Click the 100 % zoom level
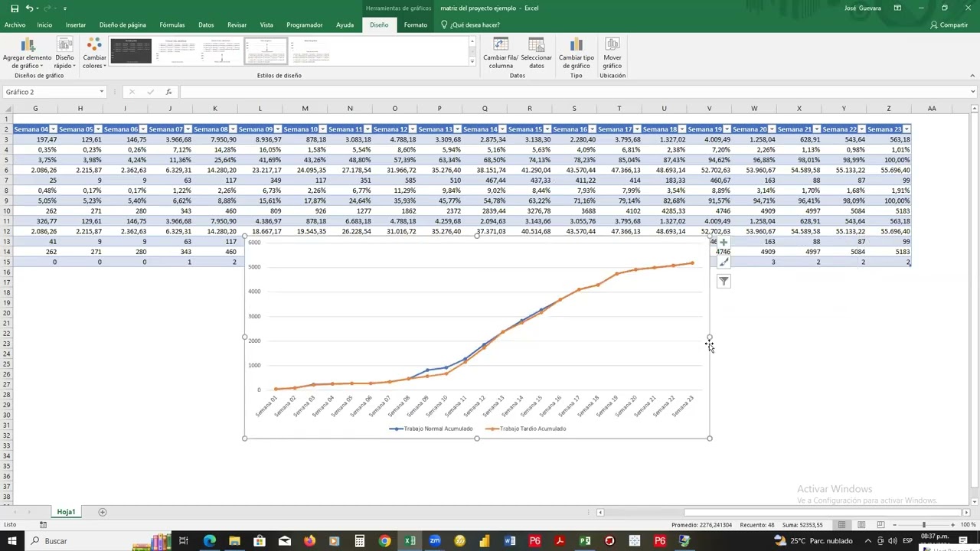The image size is (980, 551). (x=968, y=525)
